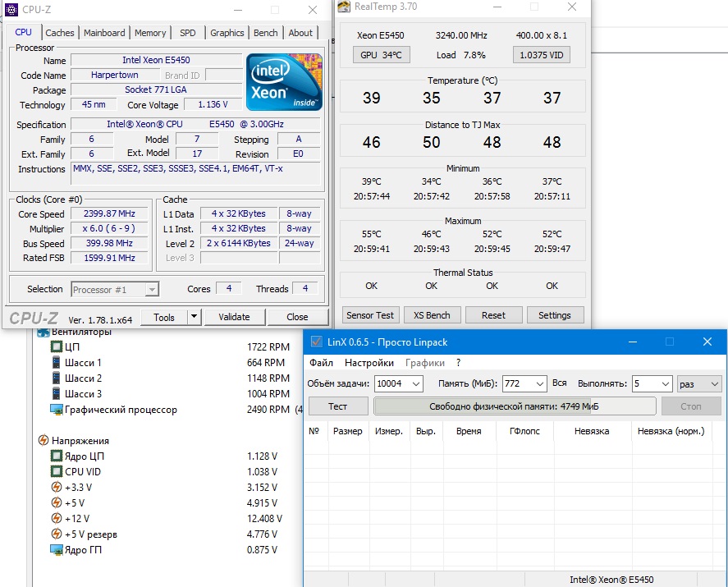
Task: Select the Шасси 3 fan icon
Action: [x=56, y=393]
